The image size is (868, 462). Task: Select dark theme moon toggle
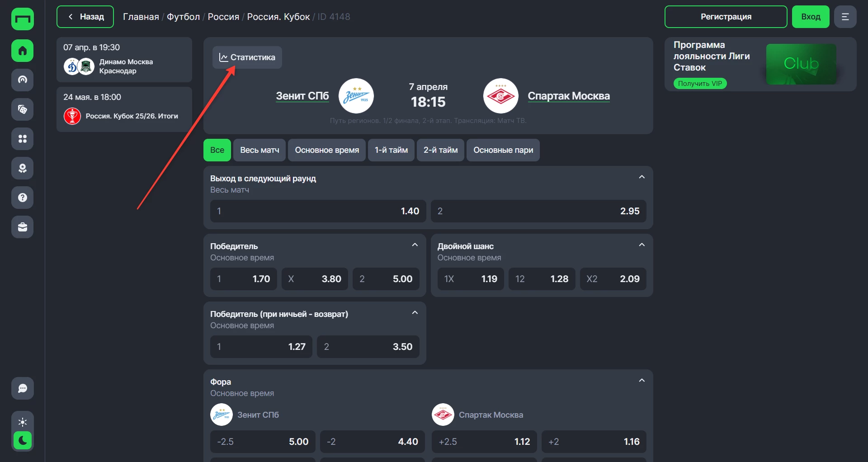[x=22, y=440]
